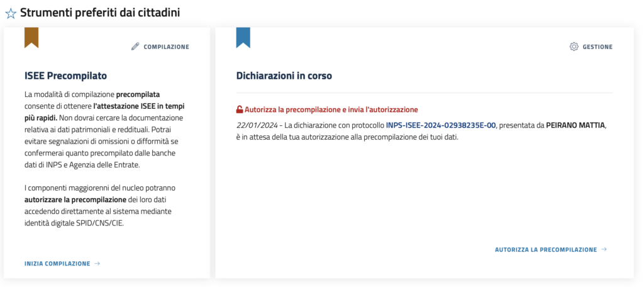Click the Dichiarazioni in corso heading
Image resolution: width=644 pixels, height=287 pixels.
pos(284,76)
